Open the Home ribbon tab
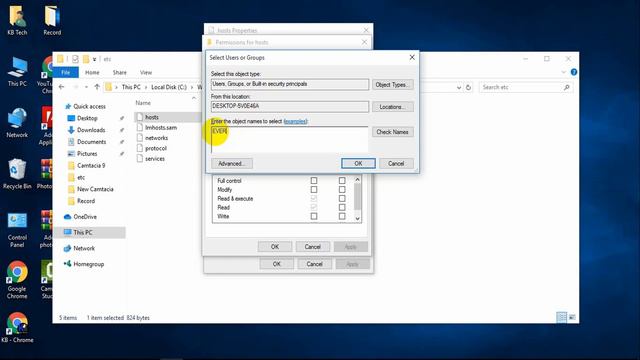Image resolution: width=640 pixels, height=360 pixels. pos(92,72)
